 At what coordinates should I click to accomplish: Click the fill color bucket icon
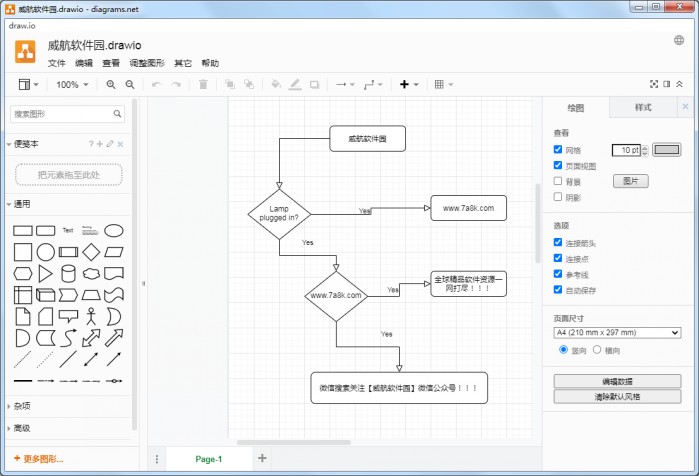point(276,84)
